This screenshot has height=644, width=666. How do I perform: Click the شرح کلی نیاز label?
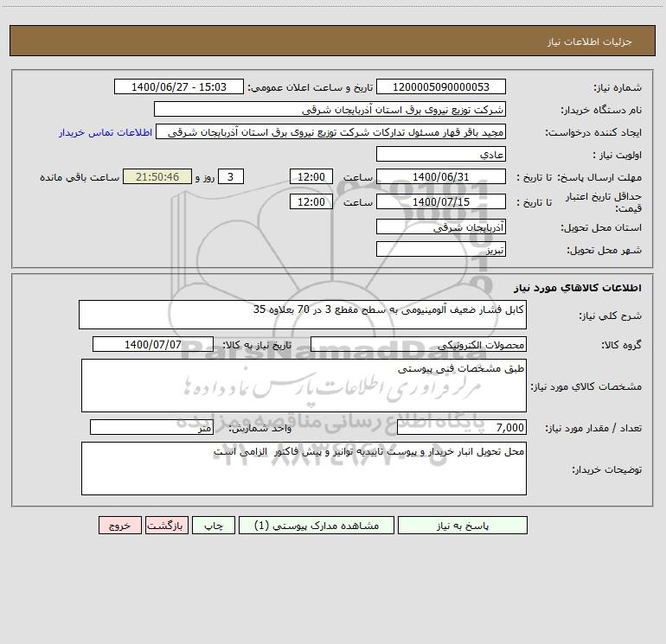[x=611, y=316]
